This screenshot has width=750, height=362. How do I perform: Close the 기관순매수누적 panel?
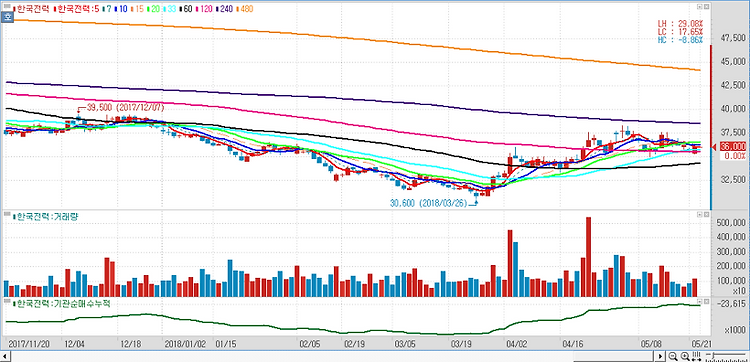[x=706, y=302]
